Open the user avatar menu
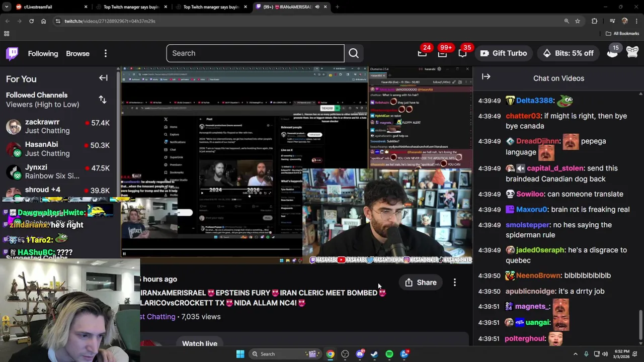 pos(632,52)
